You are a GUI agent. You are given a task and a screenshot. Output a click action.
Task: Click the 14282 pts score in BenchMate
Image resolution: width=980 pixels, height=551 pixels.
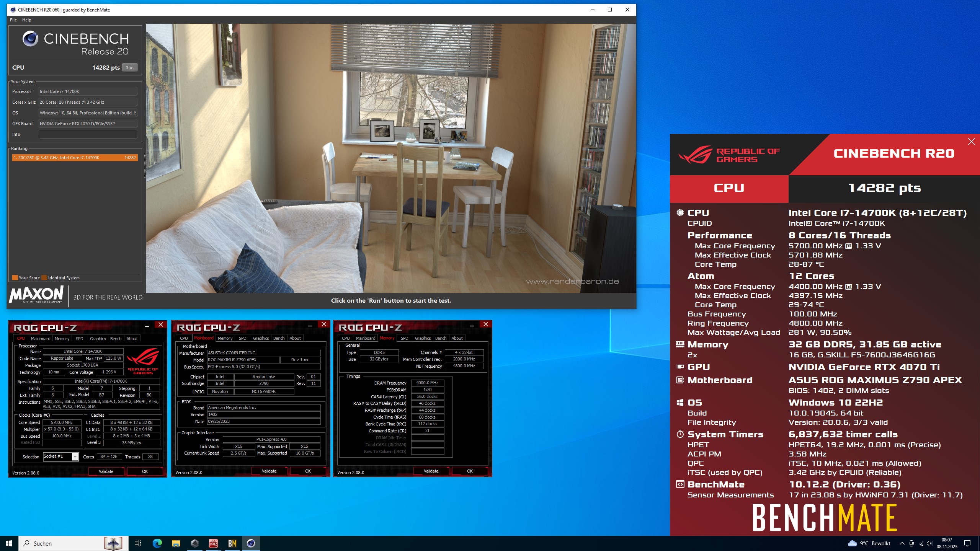[884, 188]
